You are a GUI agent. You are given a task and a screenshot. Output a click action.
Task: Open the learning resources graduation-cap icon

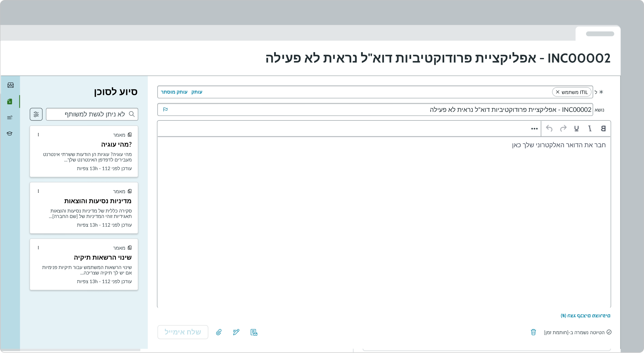(x=10, y=133)
